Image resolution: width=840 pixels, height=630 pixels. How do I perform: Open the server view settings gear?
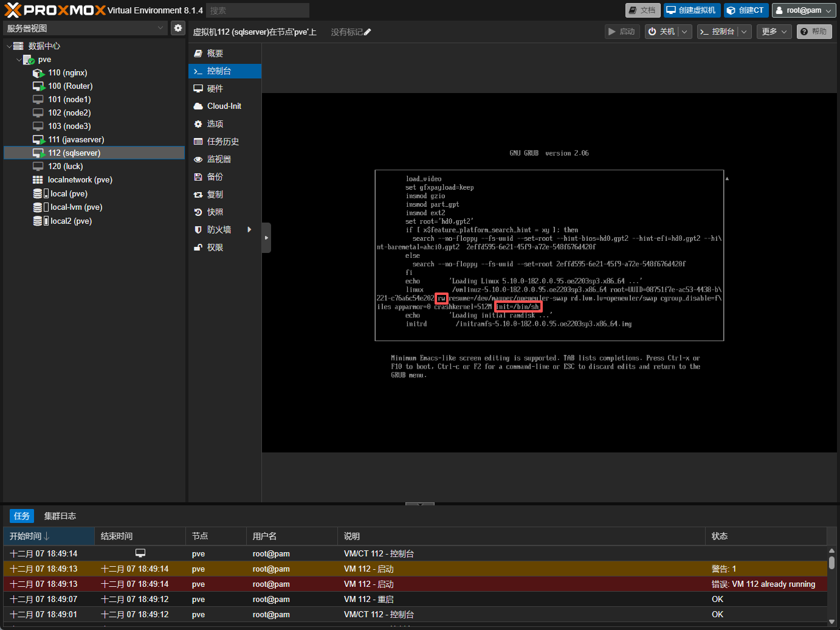tap(177, 28)
